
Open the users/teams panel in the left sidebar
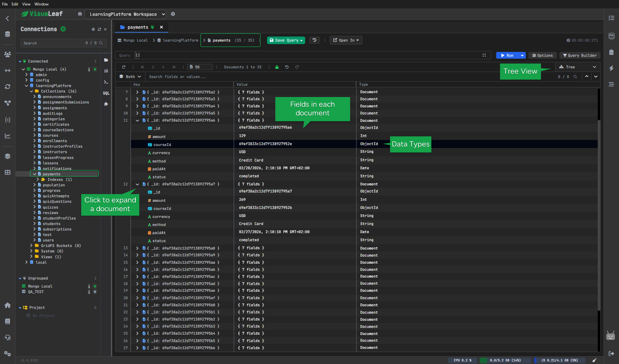click(7, 54)
